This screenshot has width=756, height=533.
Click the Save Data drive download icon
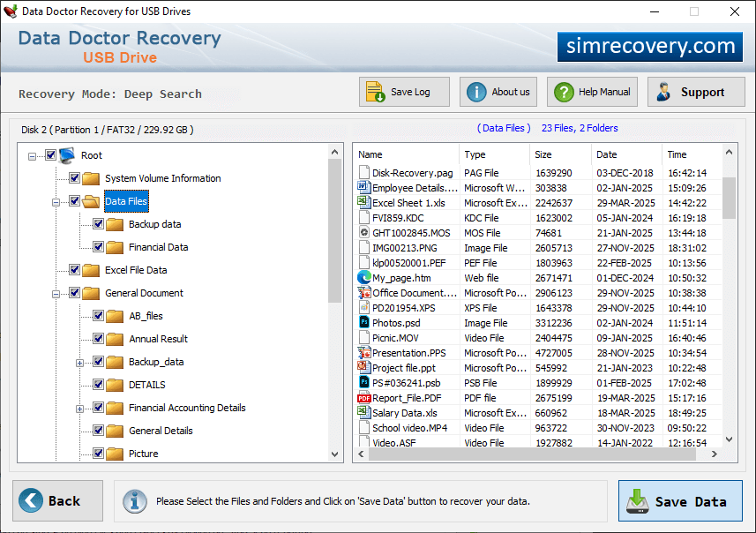(x=638, y=501)
